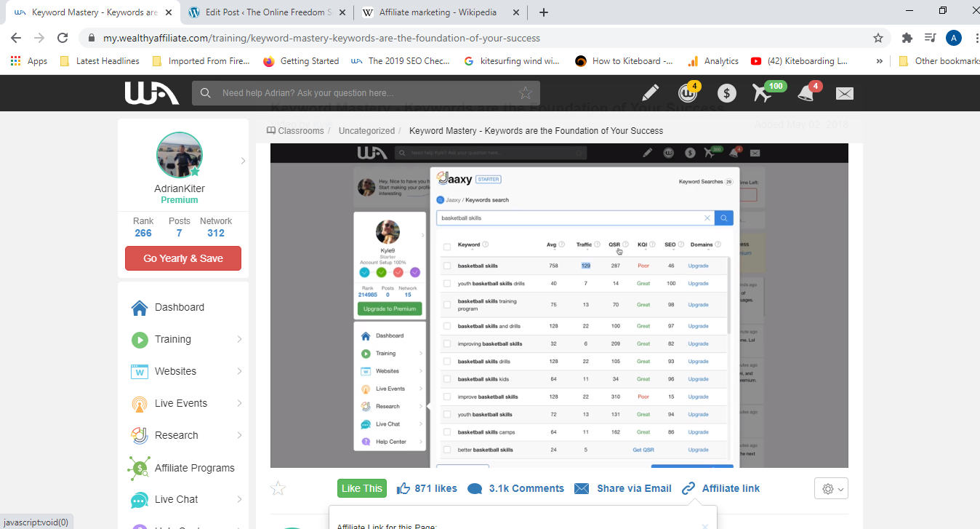The width and height of the screenshot is (980, 529).
Task: Open the 3.1k Comments link
Action: coord(526,488)
